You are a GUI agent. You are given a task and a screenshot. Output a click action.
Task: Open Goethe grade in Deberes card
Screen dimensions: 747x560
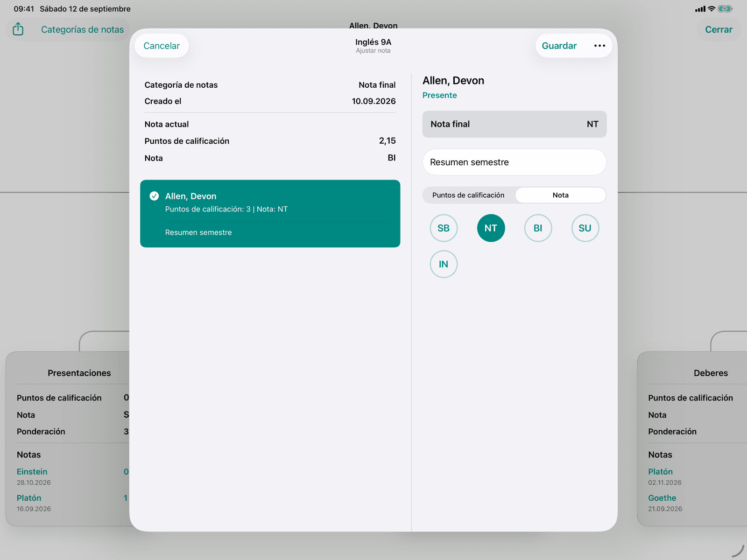point(662,498)
